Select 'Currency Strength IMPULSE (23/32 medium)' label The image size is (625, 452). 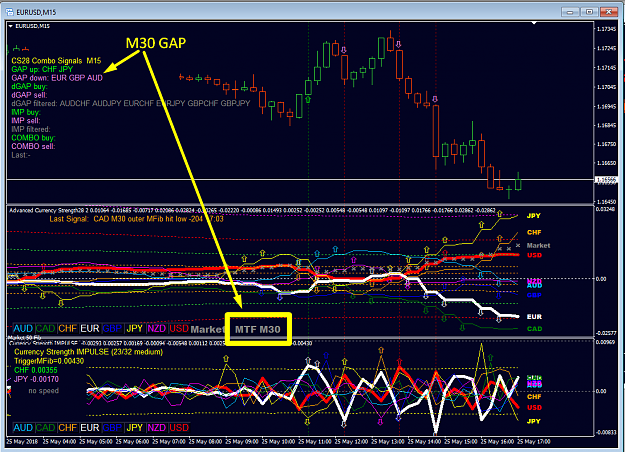pos(88,352)
